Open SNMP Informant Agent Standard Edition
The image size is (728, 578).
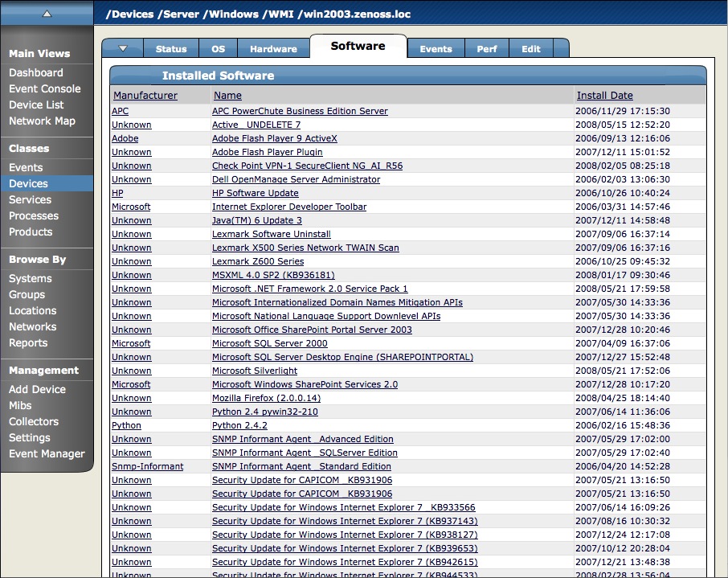pyautogui.click(x=301, y=466)
